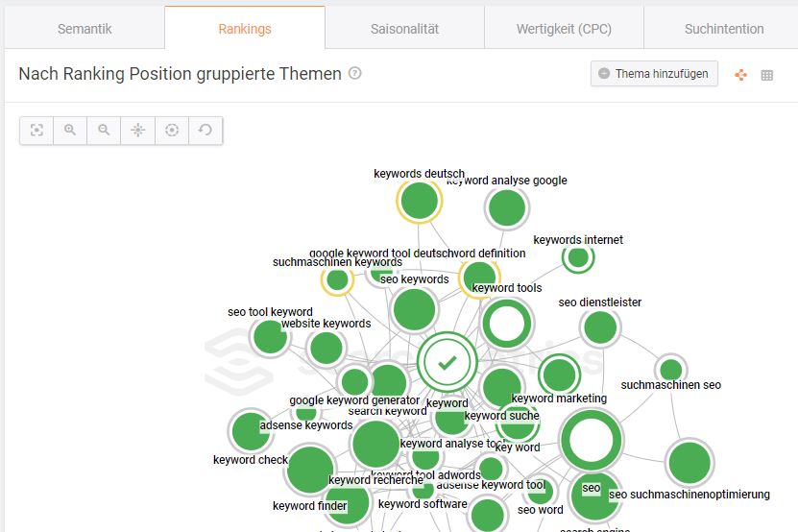The image size is (798, 532).
Task: Open the Saisonalität tab
Action: (x=404, y=29)
